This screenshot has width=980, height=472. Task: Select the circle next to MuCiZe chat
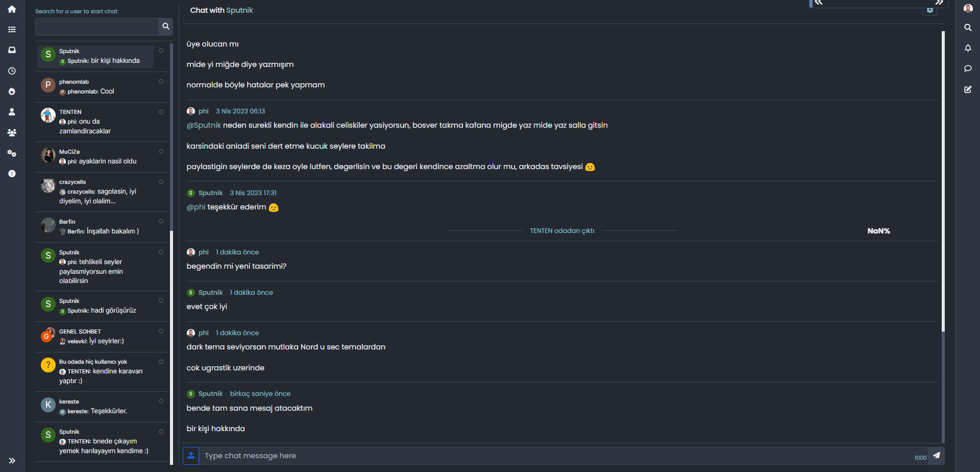(x=161, y=151)
